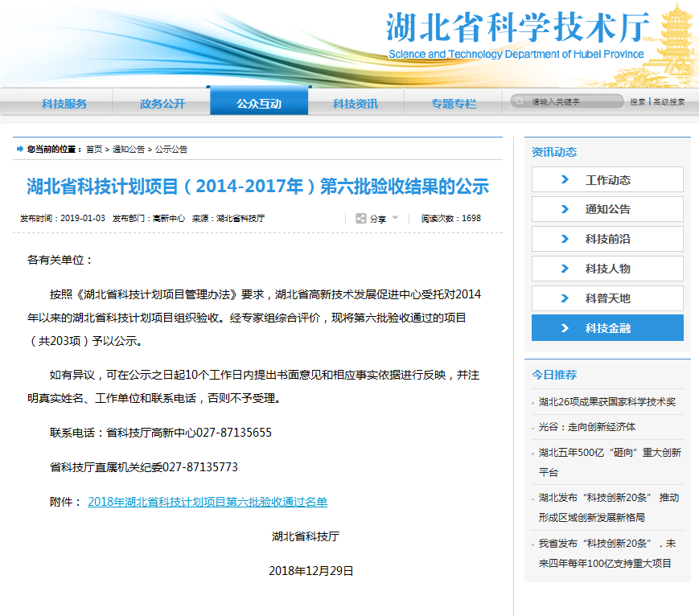Click the share icon beside 分享
This screenshot has height=616, width=699.
[x=361, y=218]
